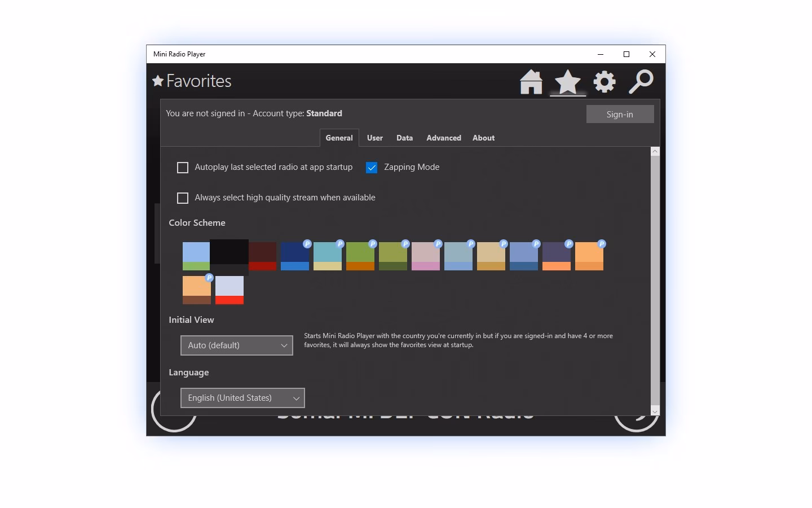Viewport: 812px width, 508px height.
Task: Open Favorites with the star icon
Action: pos(568,82)
